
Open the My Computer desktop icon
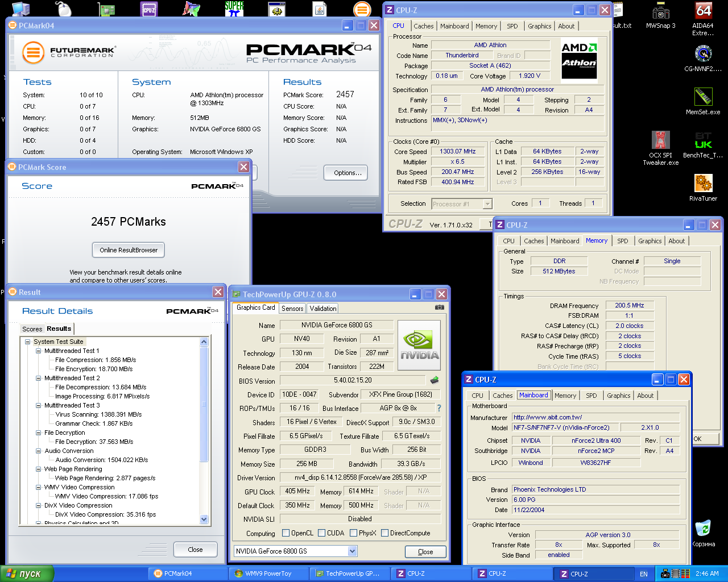[21, 9]
